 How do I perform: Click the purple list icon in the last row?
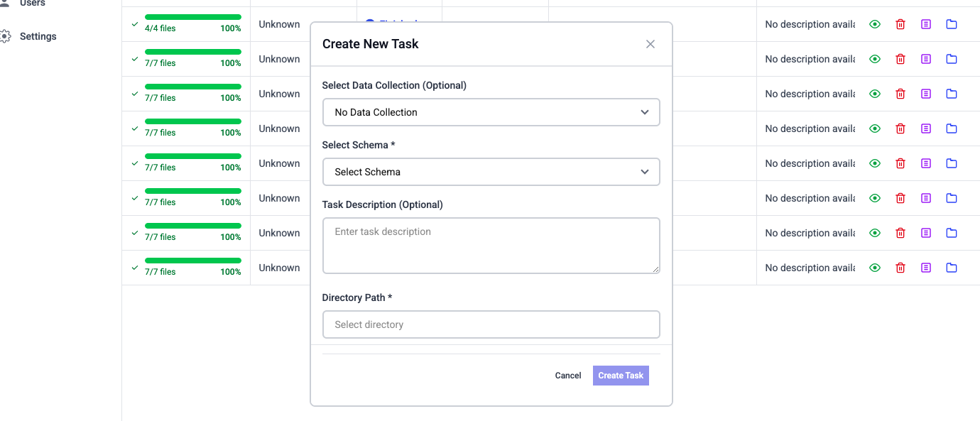(x=926, y=268)
